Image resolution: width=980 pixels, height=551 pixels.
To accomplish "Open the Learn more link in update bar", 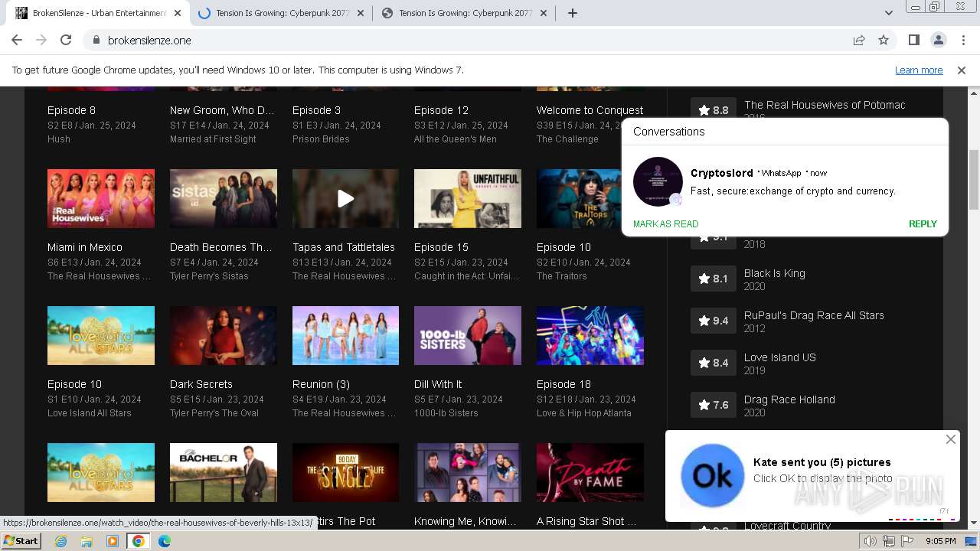I will pos(919,70).
